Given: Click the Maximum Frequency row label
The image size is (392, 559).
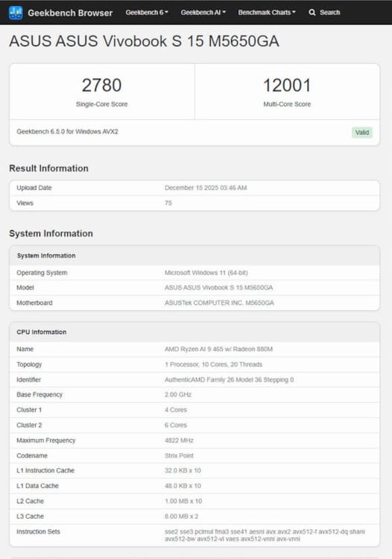Looking at the screenshot, I should click(46, 440).
